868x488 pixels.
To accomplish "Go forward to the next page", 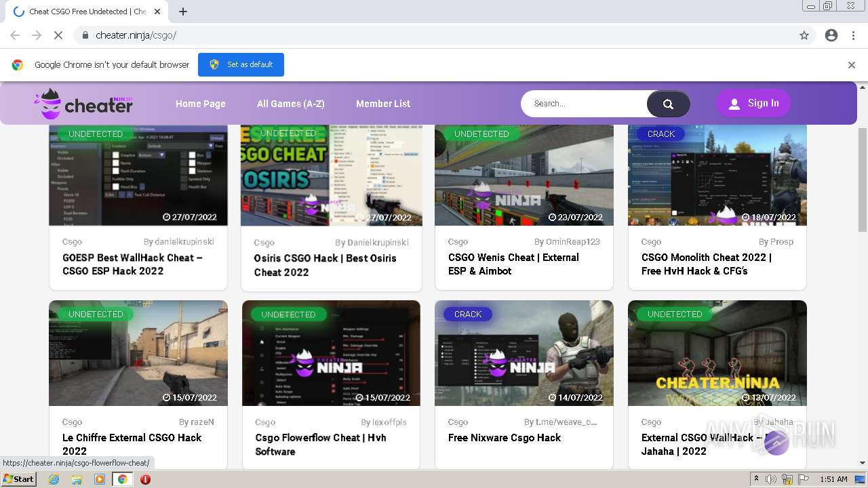I will 37,35.
